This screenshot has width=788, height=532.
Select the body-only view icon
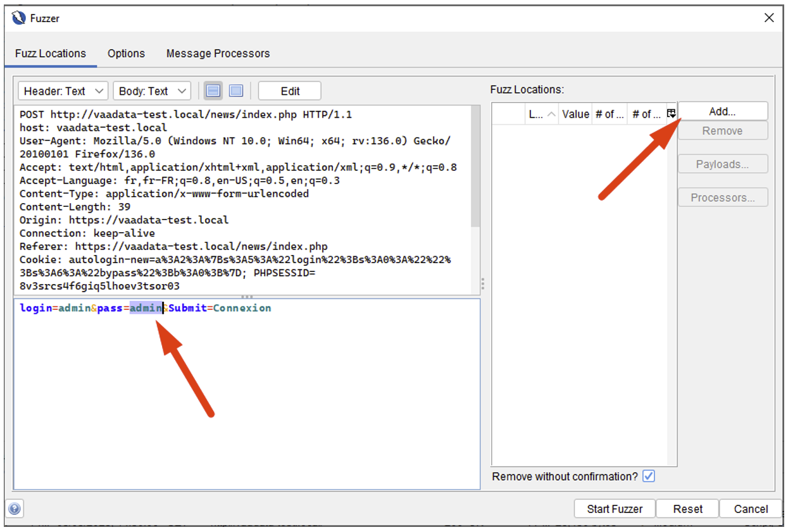235,90
